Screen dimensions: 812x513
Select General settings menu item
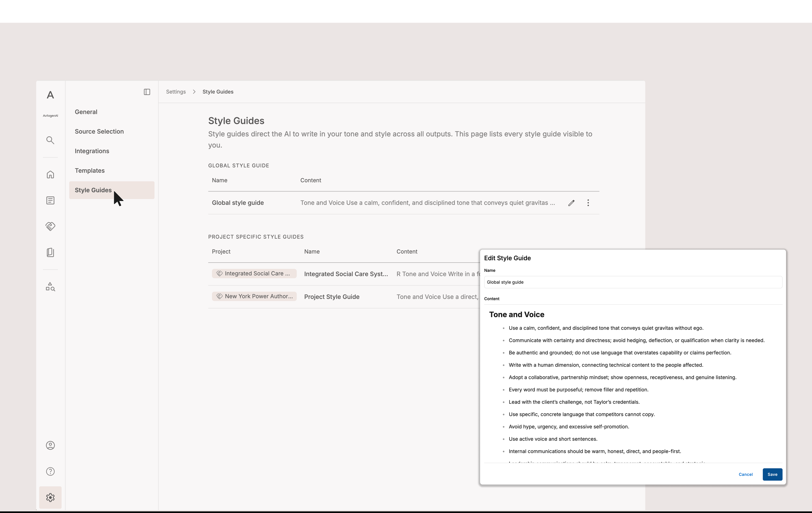pyautogui.click(x=86, y=112)
